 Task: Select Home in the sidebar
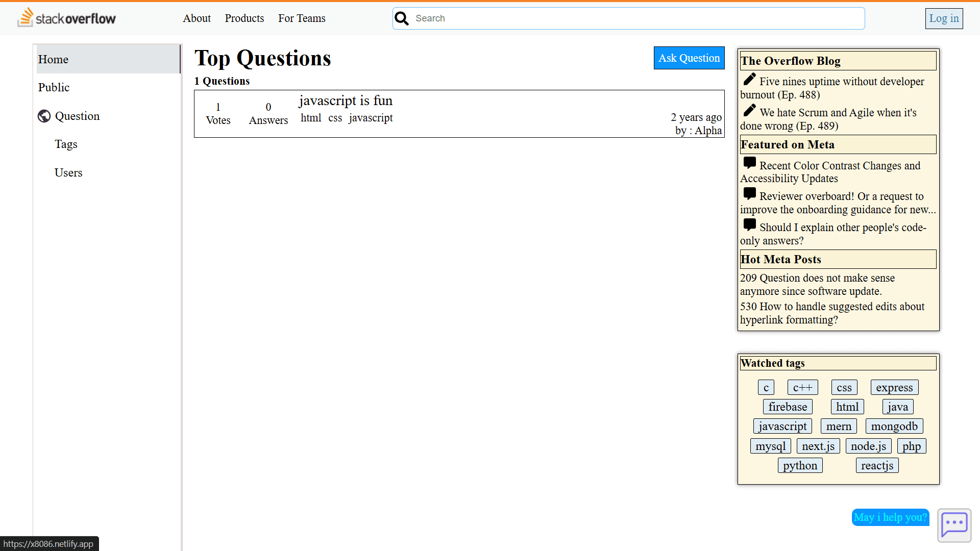pyautogui.click(x=53, y=59)
